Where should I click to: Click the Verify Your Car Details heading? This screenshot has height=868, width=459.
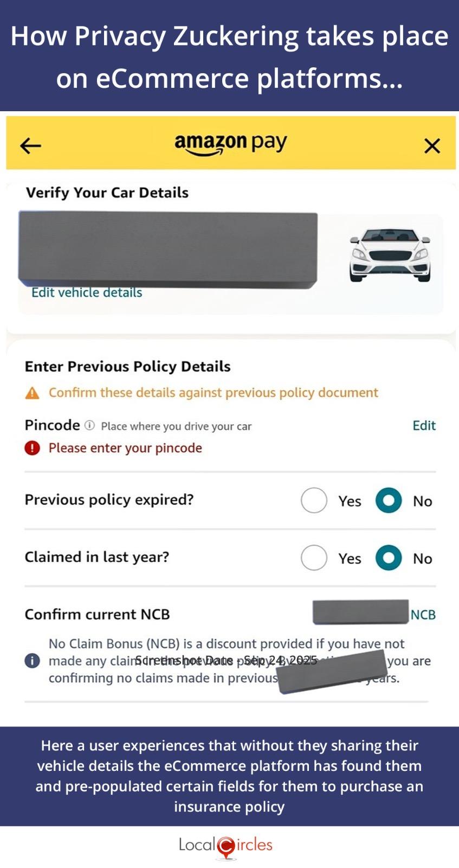point(107,193)
